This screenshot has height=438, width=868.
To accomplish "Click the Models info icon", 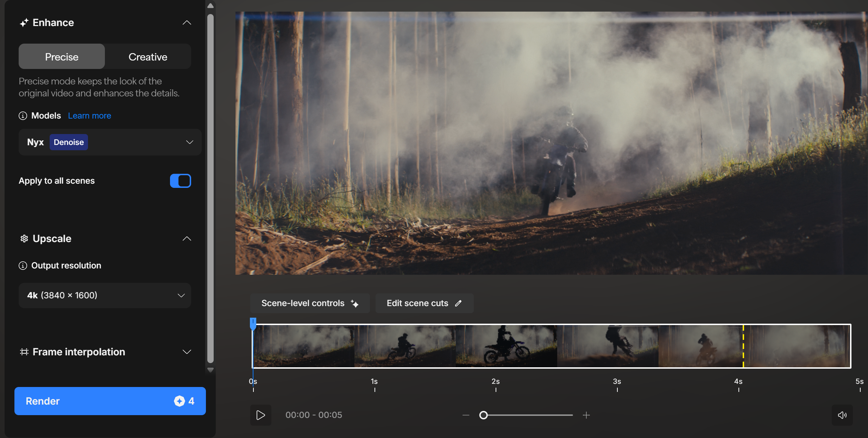I will click(x=23, y=116).
